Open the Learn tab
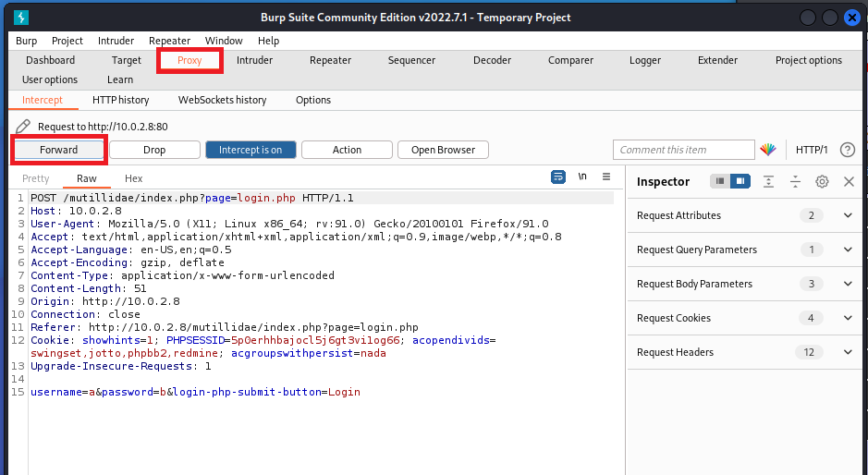Viewport: 868px width, 475px height. click(120, 79)
